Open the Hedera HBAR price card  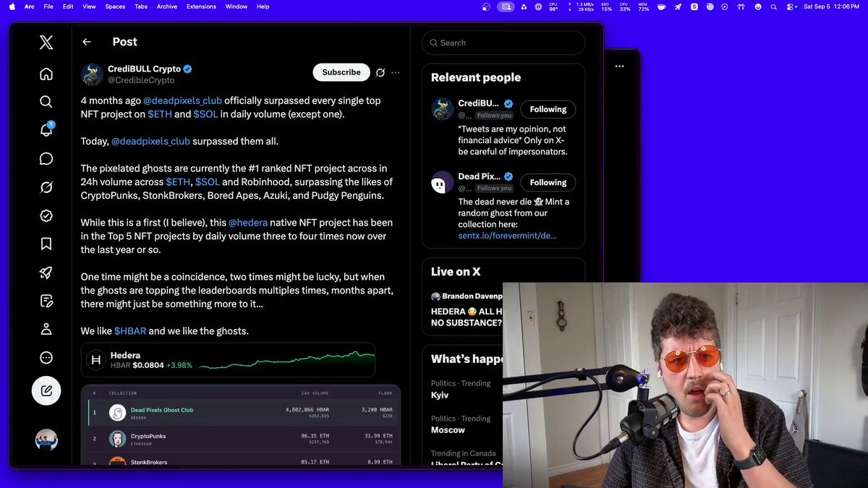tap(228, 360)
